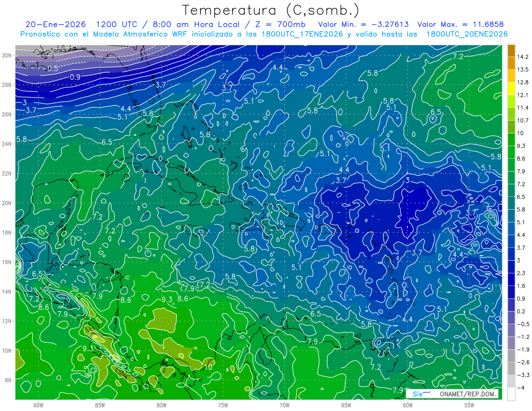
Task: Click the 13.5 value on the color scale
Action: 523,70
